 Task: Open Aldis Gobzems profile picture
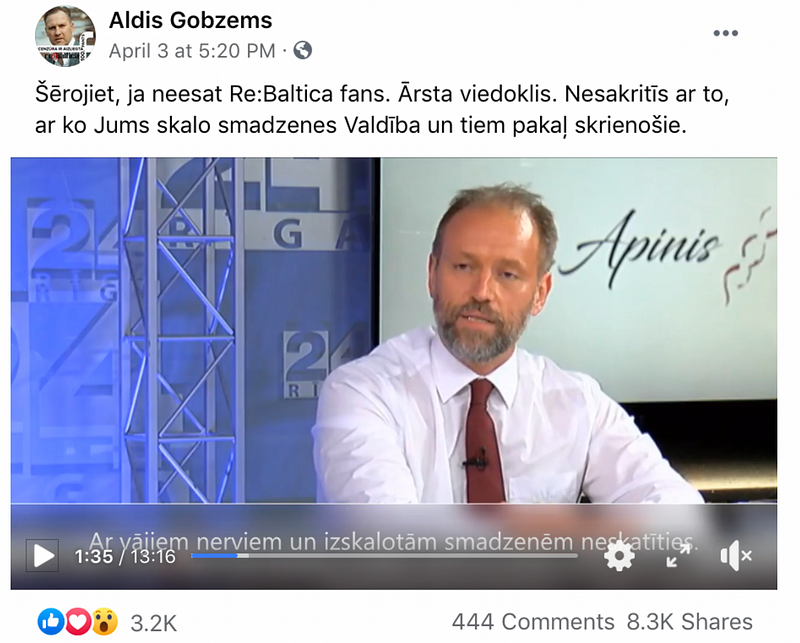(x=65, y=36)
